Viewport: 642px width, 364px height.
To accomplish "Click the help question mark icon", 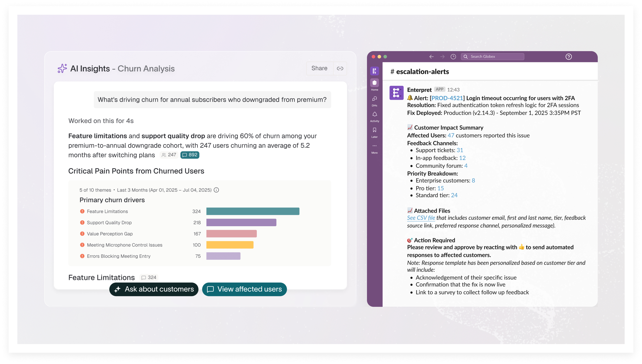I will (x=569, y=57).
